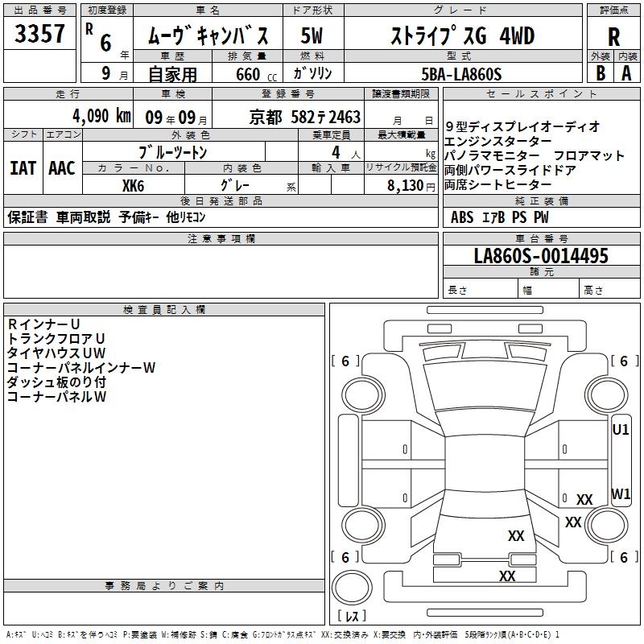Click the recycle deposit 8,130円
The image size is (644, 644).
coord(401,185)
